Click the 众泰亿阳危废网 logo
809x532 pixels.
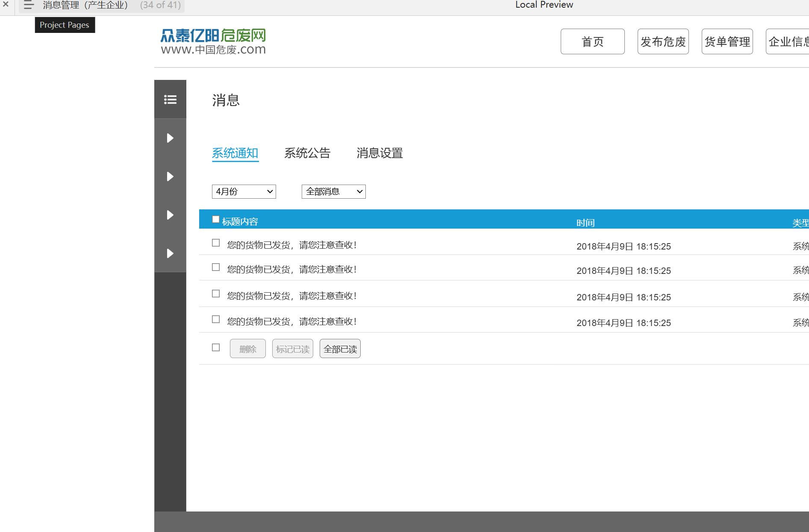[213, 41]
